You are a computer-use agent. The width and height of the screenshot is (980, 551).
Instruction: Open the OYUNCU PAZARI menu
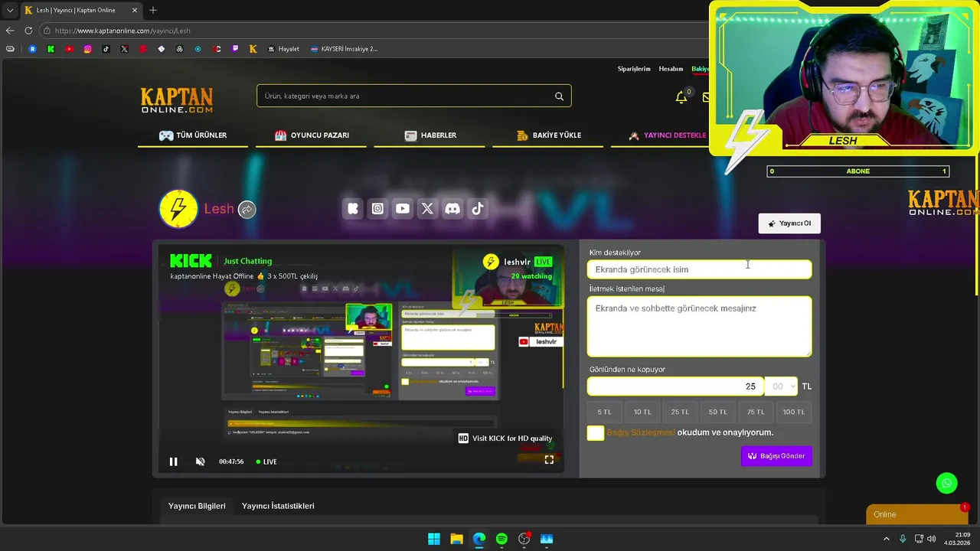[312, 135]
